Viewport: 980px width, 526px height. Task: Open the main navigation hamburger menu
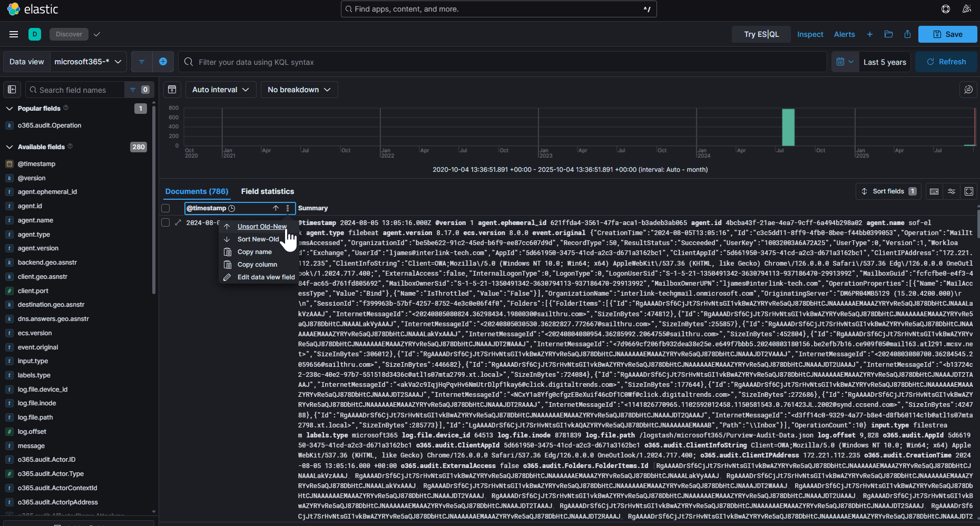pyautogui.click(x=14, y=34)
